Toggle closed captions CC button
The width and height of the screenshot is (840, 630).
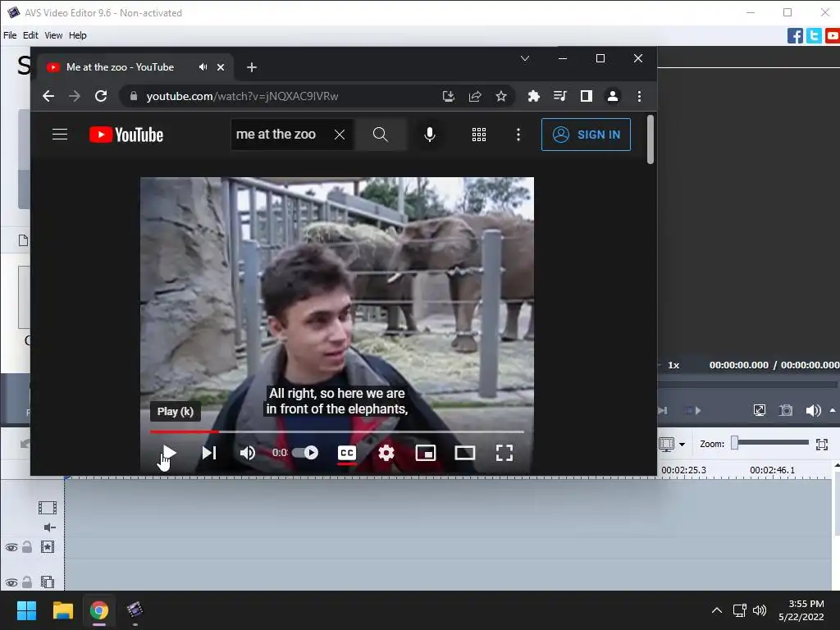coord(347,453)
